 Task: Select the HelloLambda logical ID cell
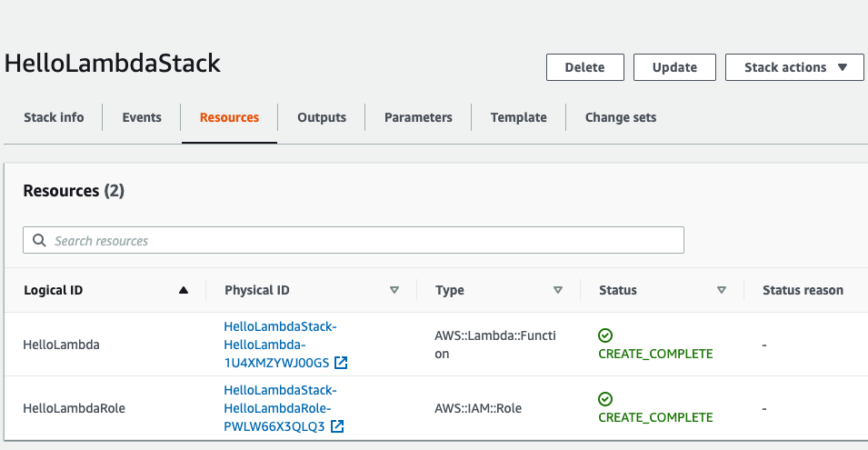tap(62, 345)
